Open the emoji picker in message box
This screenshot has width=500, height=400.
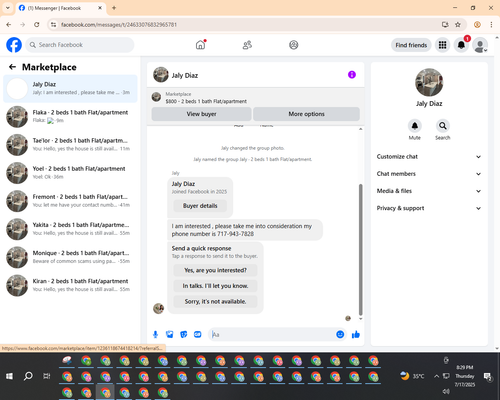click(x=340, y=334)
